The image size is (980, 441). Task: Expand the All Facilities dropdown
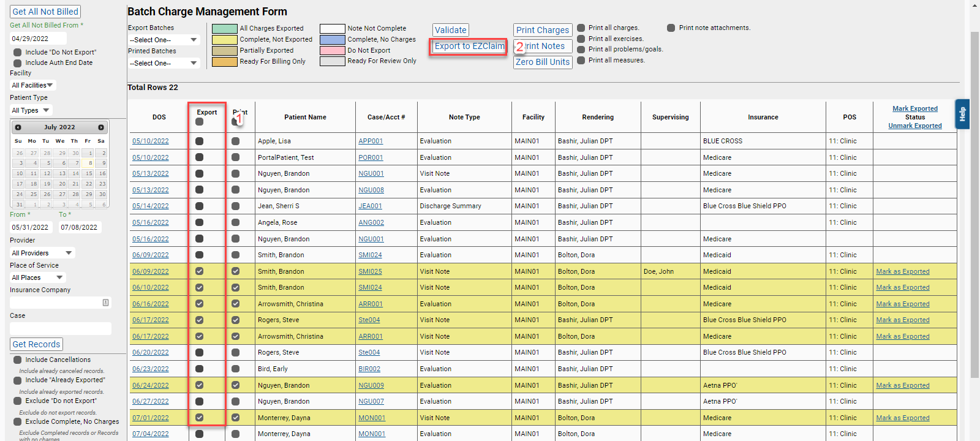tap(33, 85)
